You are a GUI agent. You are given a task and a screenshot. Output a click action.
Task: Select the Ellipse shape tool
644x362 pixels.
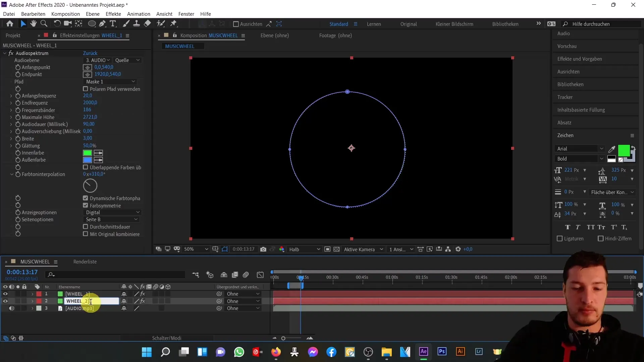(92, 24)
